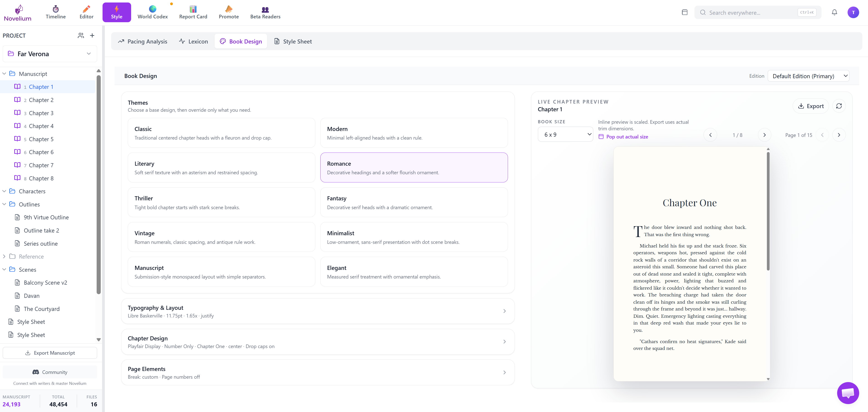Open the World Codex
The height and width of the screenshot is (412, 868).
click(152, 12)
